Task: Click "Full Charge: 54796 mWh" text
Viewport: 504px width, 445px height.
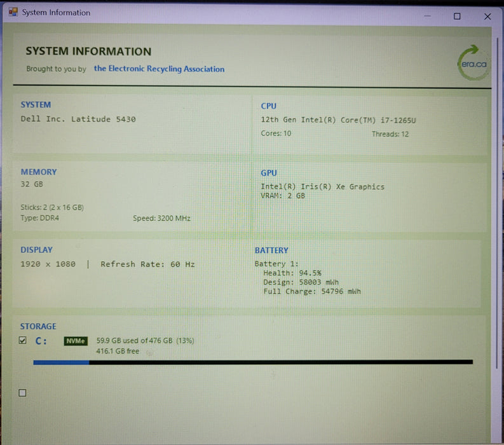Action: tap(312, 291)
